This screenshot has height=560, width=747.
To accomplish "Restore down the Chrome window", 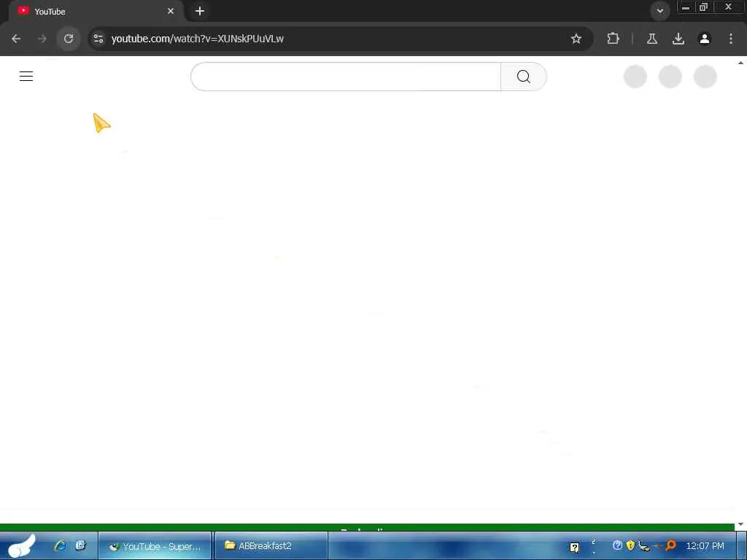I will coord(703,7).
